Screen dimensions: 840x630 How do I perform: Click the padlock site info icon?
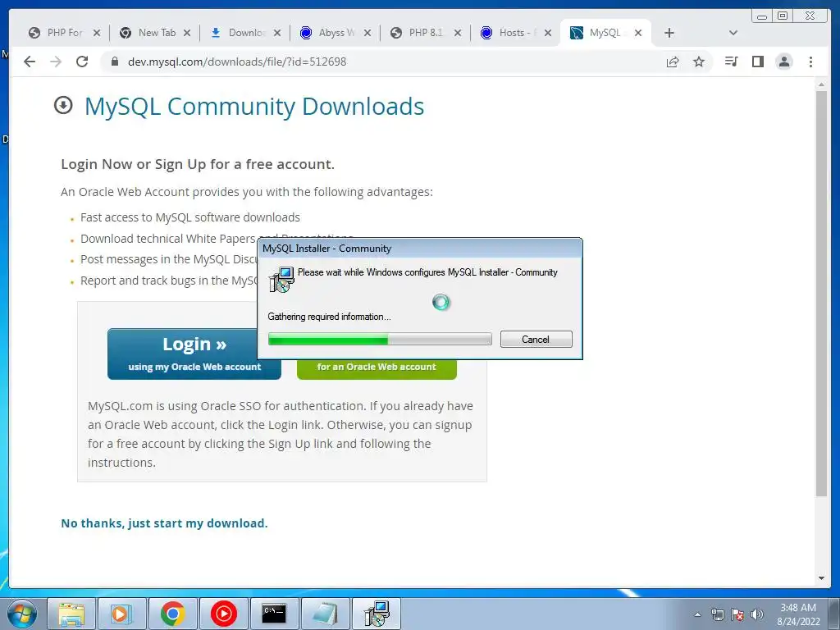click(x=114, y=62)
